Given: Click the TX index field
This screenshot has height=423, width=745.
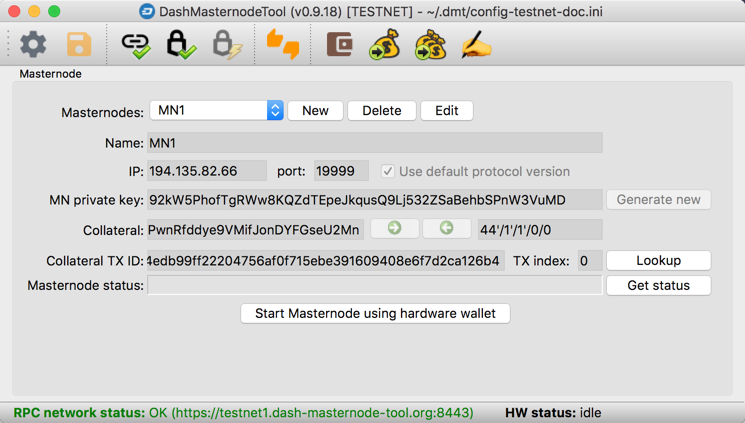Looking at the screenshot, I should tap(590, 260).
